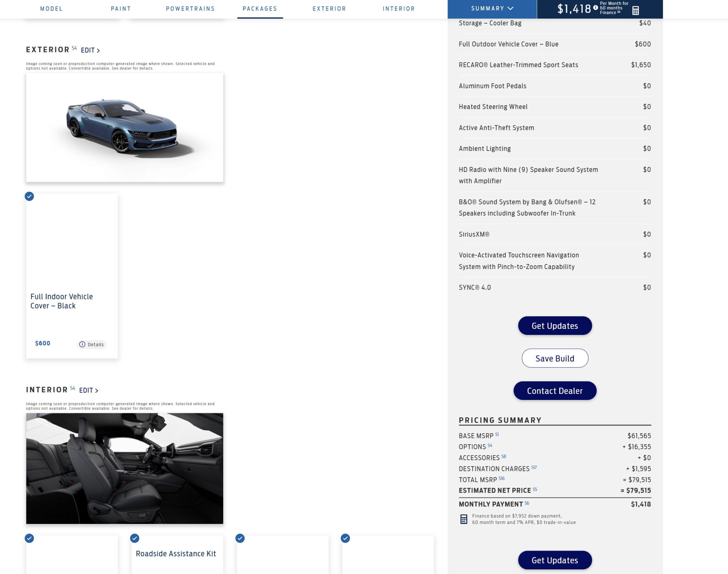The image size is (728, 574).
Task: Switch to the PAINT tab
Action: tap(121, 9)
